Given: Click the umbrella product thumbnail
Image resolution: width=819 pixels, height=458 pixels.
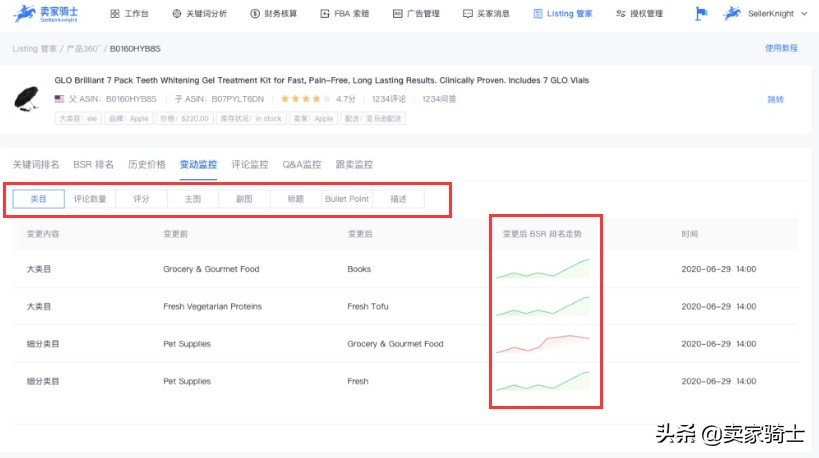Looking at the screenshot, I should [26, 99].
